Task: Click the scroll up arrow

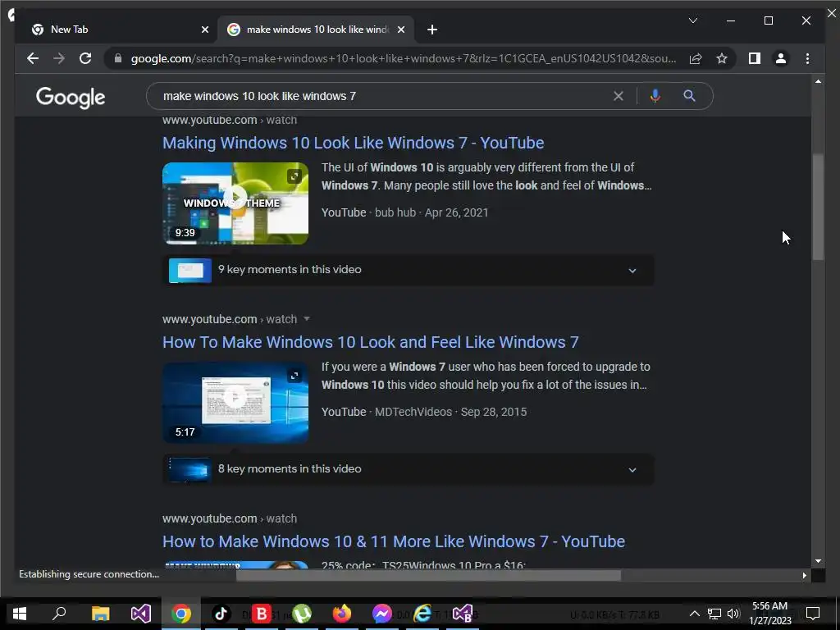Action: pyautogui.click(x=818, y=81)
